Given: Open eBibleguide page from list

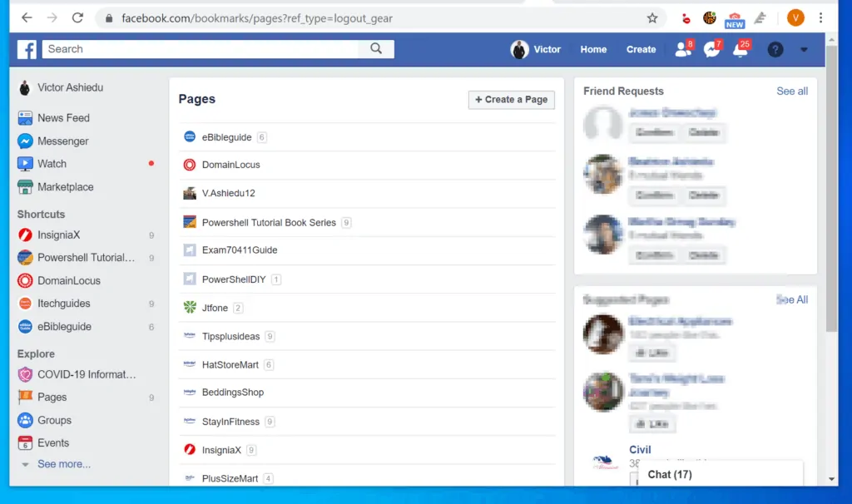Looking at the screenshot, I should [226, 137].
